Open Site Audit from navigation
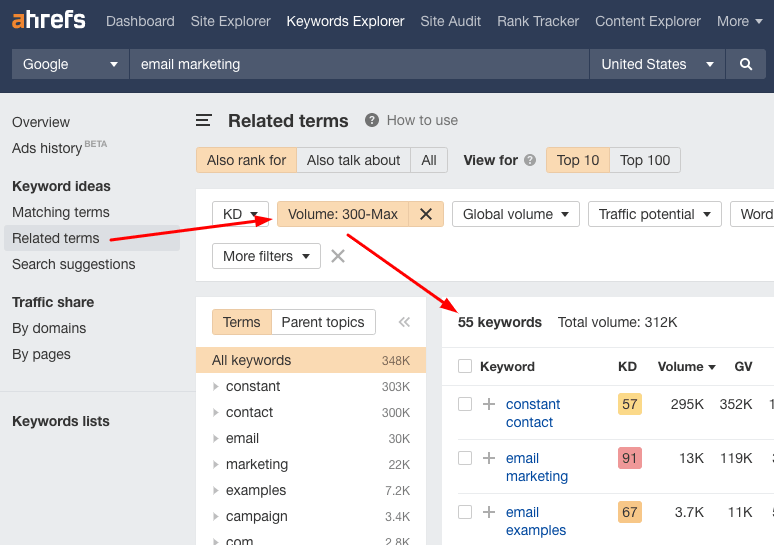The width and height of the screenshot is (774, 545). coord(450,21)
